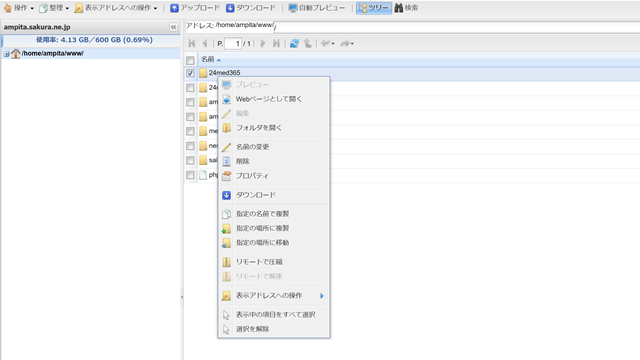The image size is (640, 360).
Task: Open the 操作 menu in the toolbar
Action: point(18,8)
